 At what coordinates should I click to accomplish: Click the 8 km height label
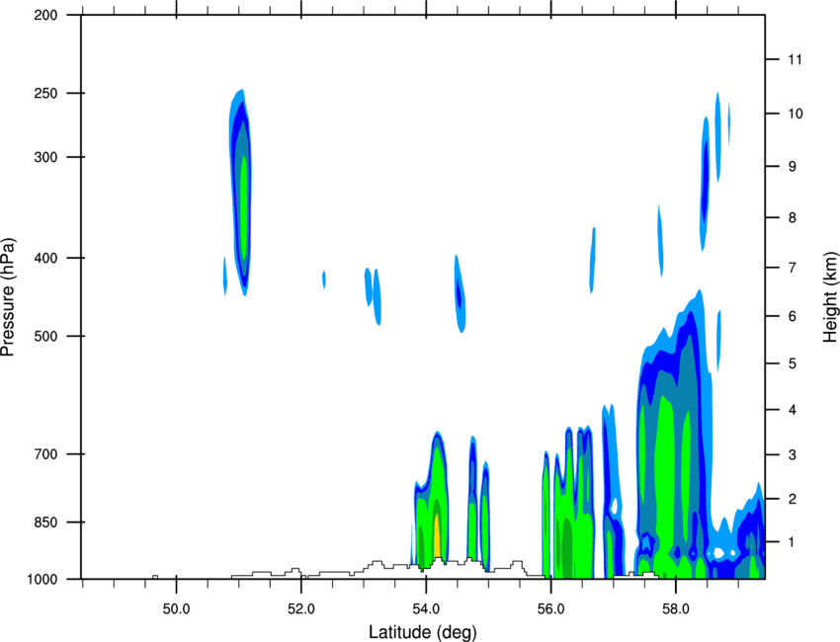(x=793, y=218)
